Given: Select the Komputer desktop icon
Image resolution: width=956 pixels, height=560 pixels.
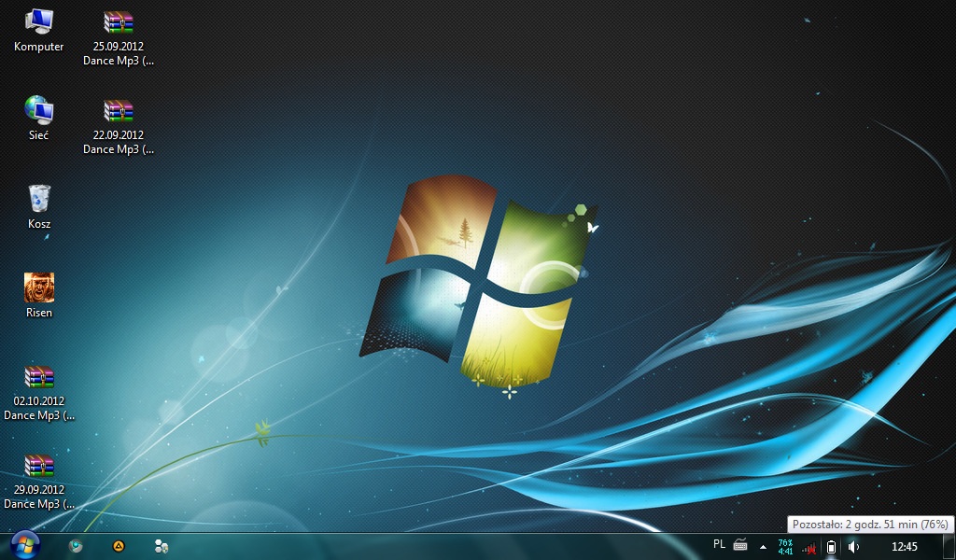Looking at the screenshot, I should click(39, 31).
